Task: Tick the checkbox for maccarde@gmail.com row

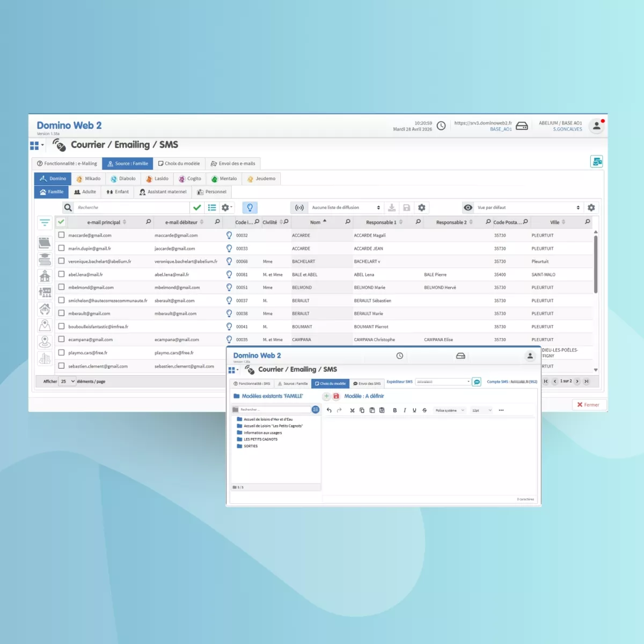Action: click(61, 235)
